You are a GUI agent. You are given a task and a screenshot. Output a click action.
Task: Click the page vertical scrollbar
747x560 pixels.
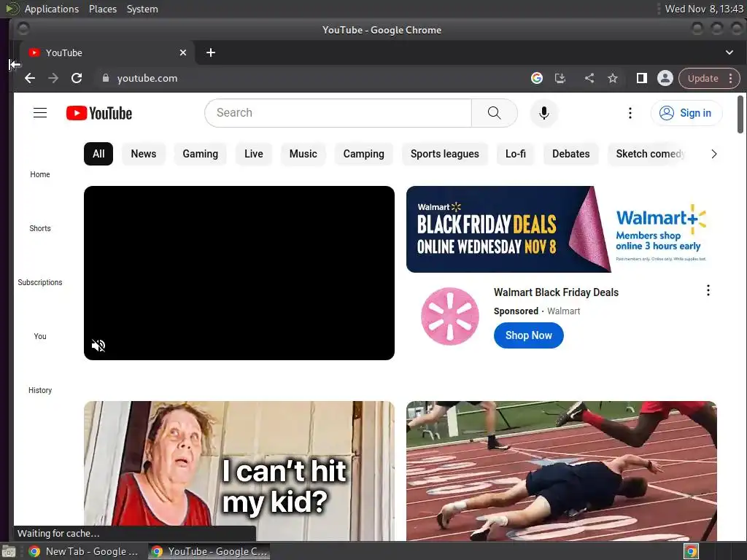(740, 114)
